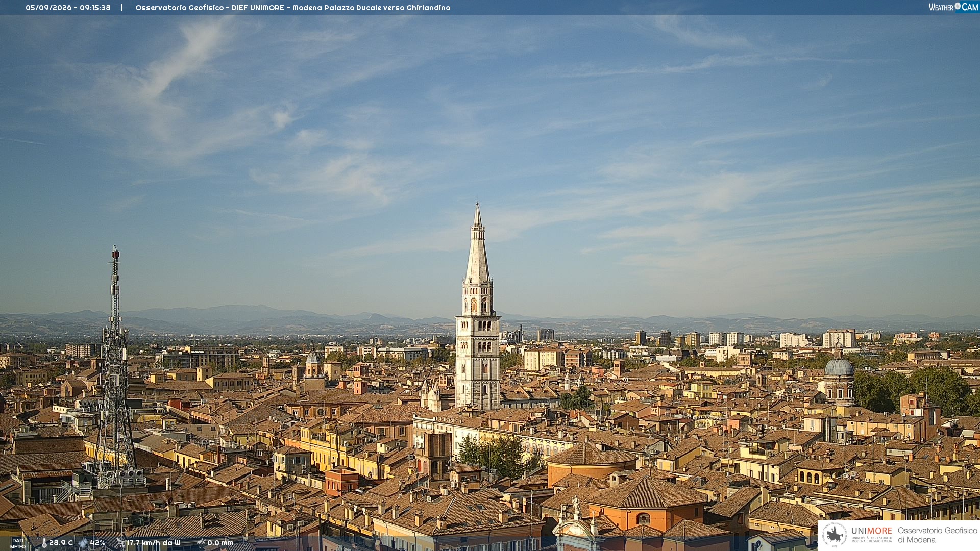
Task: Click the wind anemometer icon
Action: pos(120,543)
